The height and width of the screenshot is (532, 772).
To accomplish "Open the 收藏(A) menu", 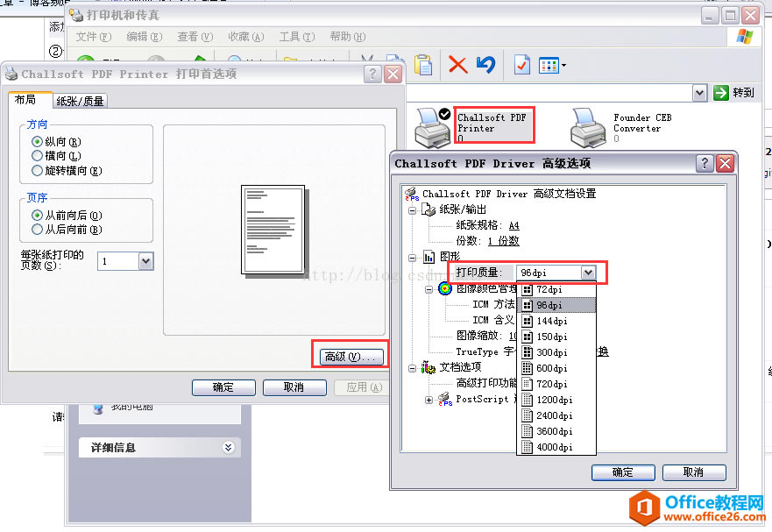I will [x=246, y=37].
